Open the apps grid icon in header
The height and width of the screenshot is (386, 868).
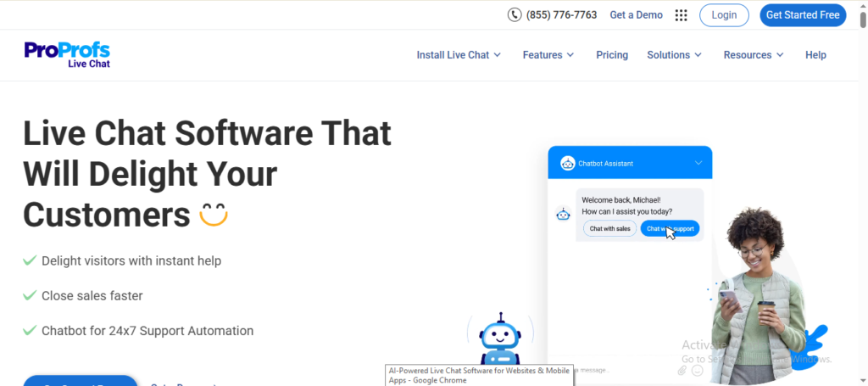(x=681, y=14)
